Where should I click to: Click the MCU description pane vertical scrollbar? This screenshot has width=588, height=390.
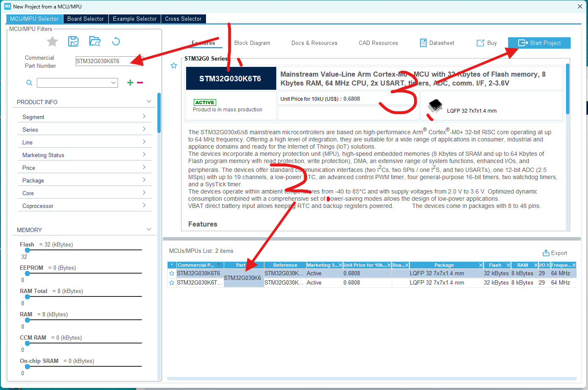pos(568,89)
